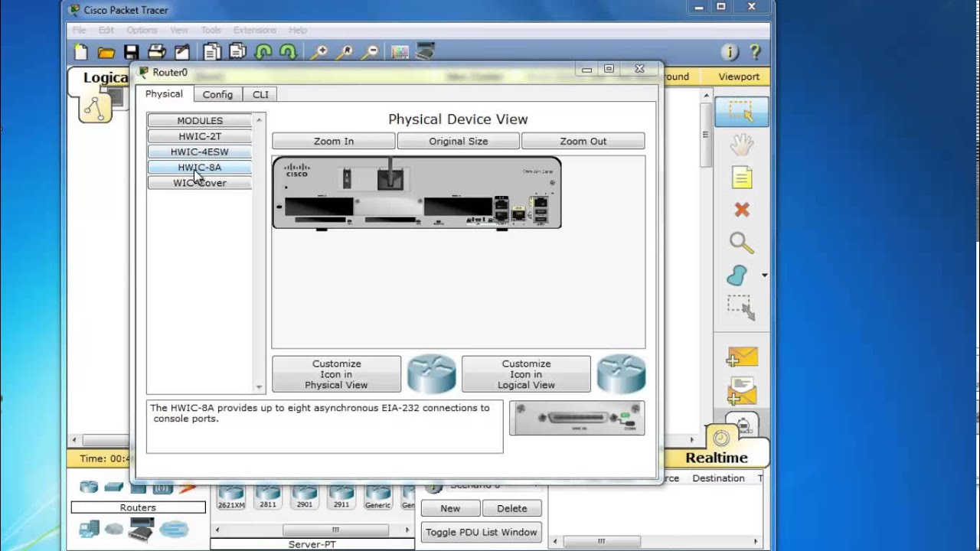
Task: Choose the Resize Shape tool
Action: tap(741, 308)
